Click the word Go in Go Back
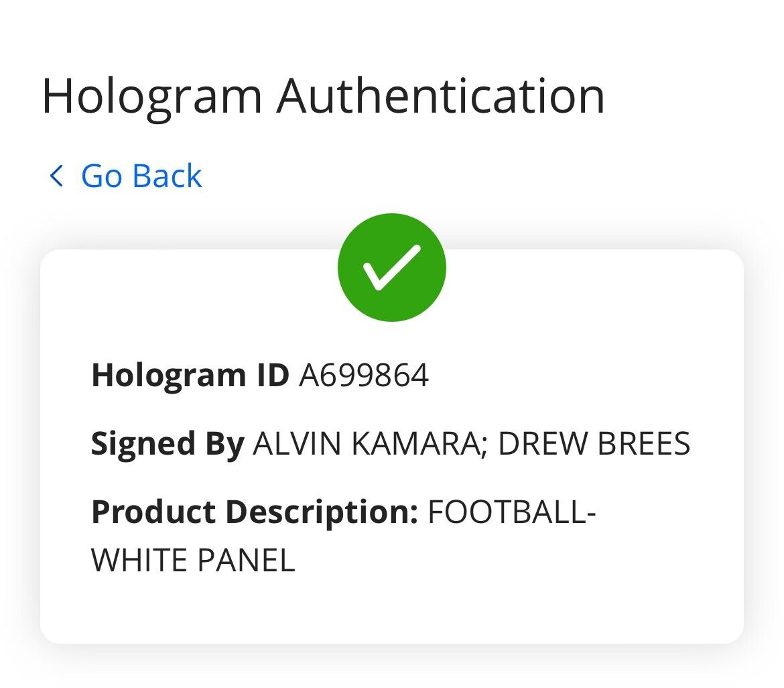 (101, 176)
